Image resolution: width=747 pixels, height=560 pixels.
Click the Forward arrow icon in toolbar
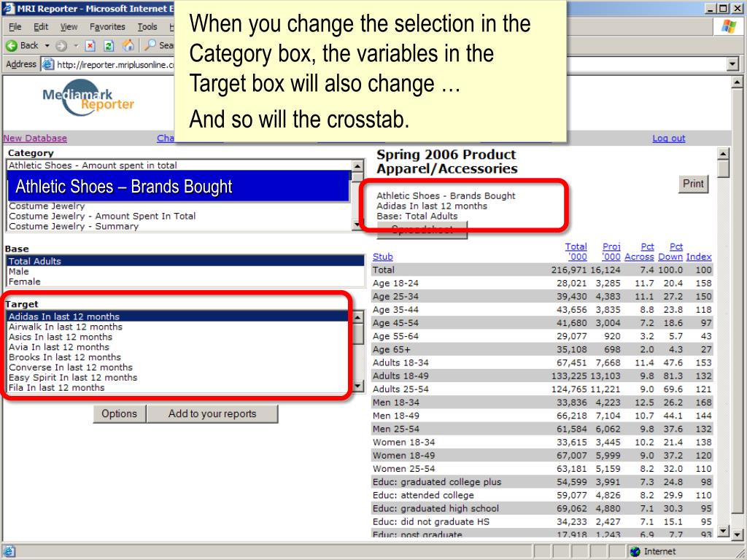click(x=61, y=46)
